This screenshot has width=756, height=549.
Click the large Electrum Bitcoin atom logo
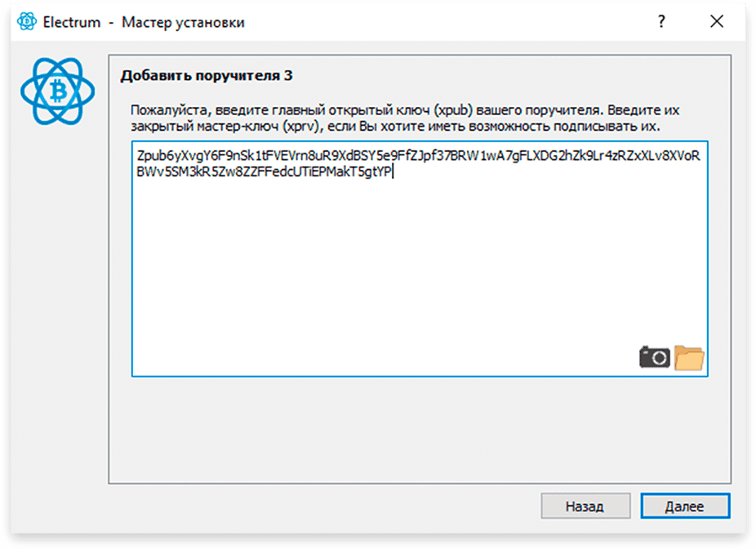coord(58,91)
